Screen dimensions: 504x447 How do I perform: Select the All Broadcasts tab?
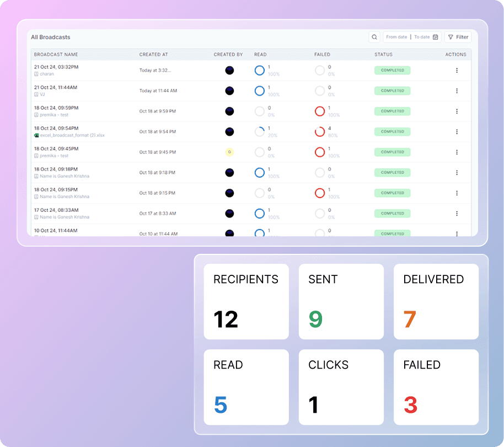(50, 37)
